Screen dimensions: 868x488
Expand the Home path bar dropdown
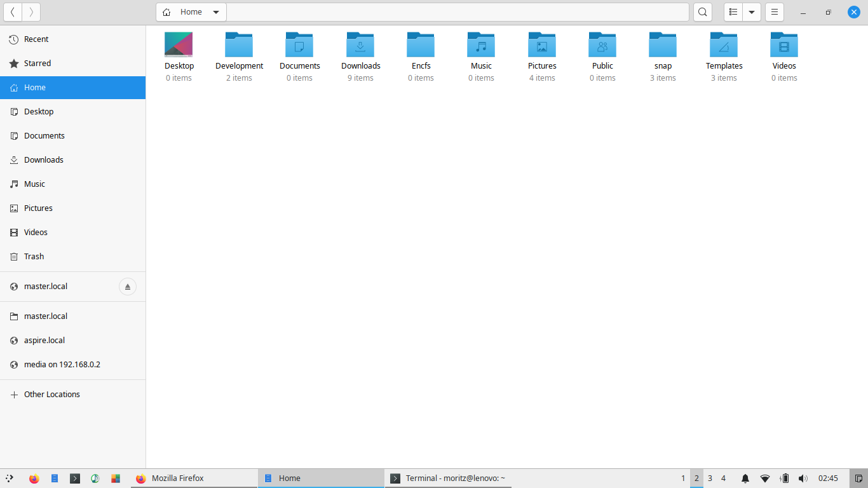[x=216, y=12]
